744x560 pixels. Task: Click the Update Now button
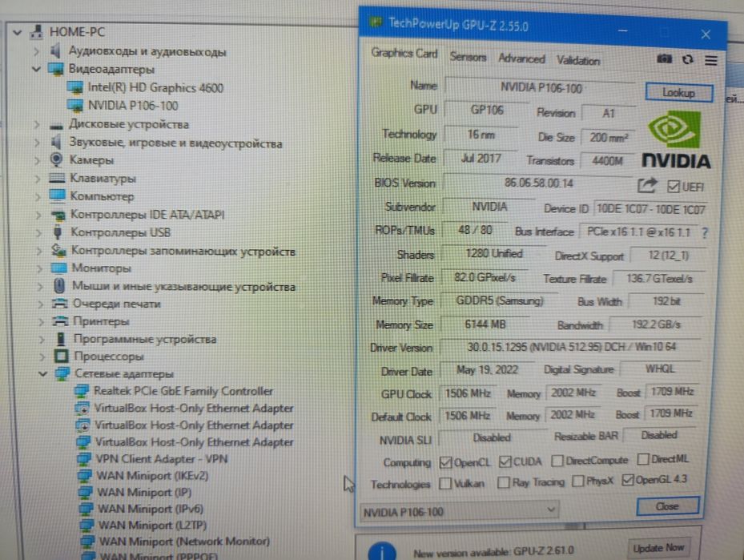(x=658, y=548)
